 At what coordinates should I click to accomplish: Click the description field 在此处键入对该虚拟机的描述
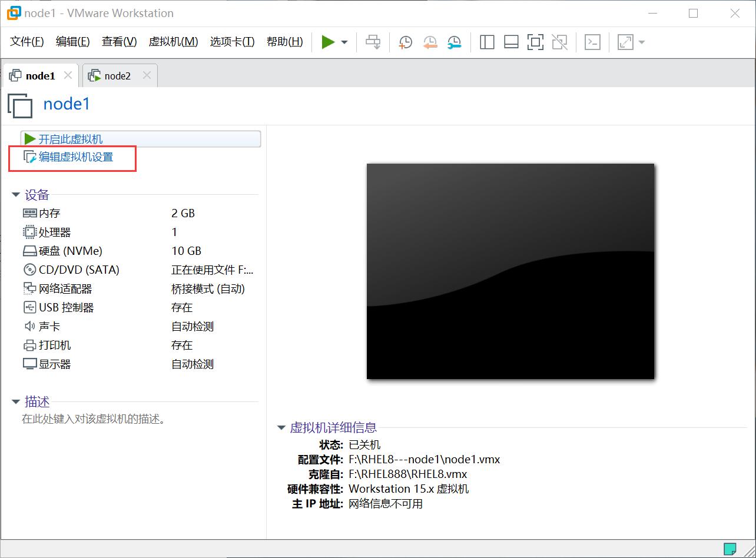point(94,419)
